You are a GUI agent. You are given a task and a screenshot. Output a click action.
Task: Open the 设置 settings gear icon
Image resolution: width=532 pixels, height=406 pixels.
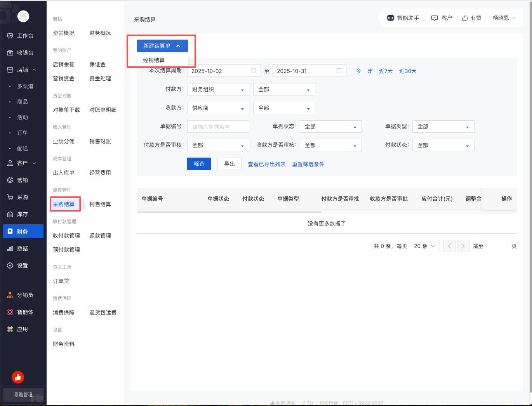10,265
